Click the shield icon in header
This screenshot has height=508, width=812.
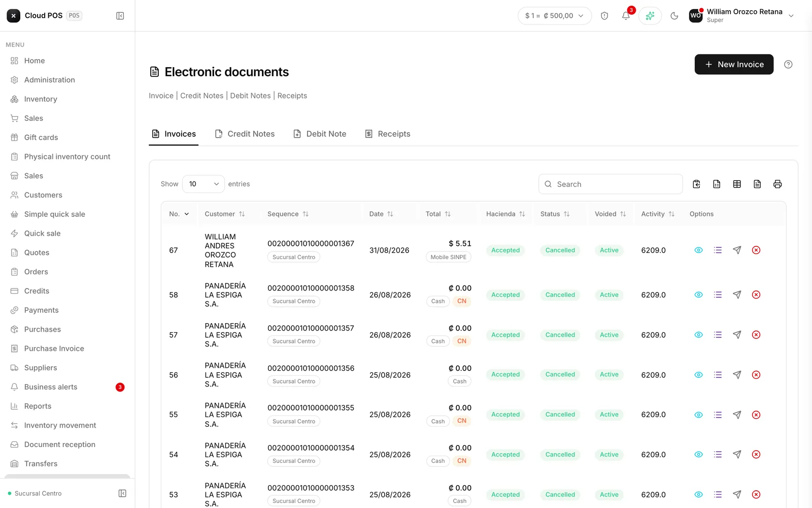pyautogui.click(x=604, y=16)
